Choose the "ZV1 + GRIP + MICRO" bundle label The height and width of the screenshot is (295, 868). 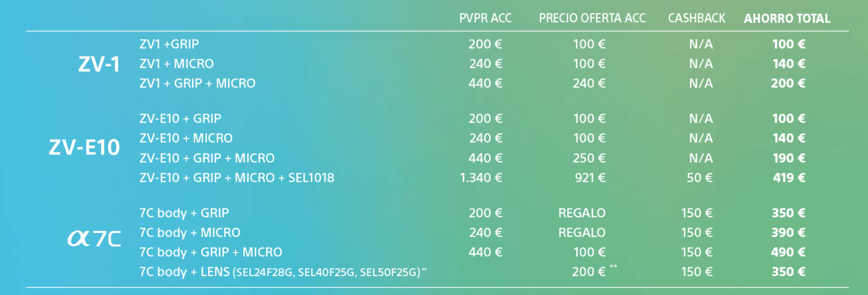coord(197,83)
